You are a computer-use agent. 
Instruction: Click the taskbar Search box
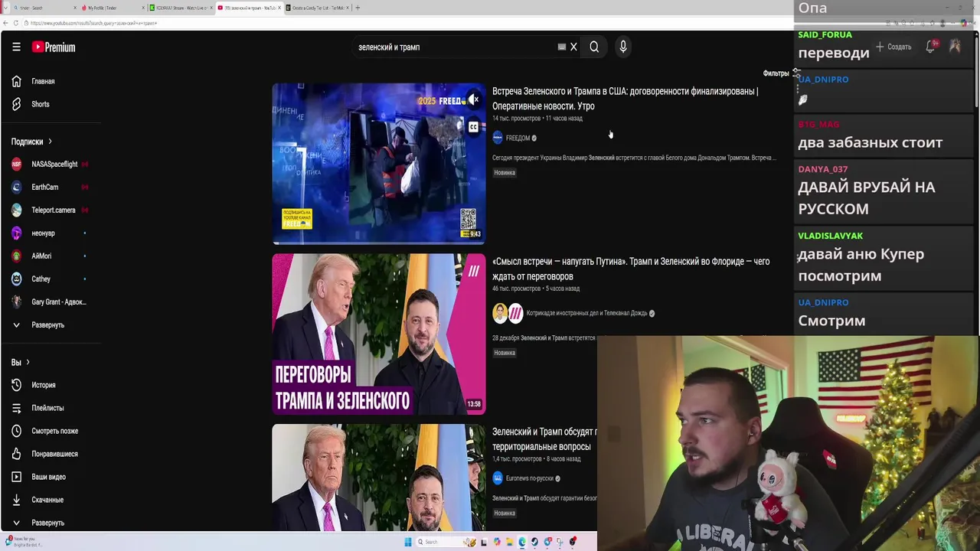446,542
